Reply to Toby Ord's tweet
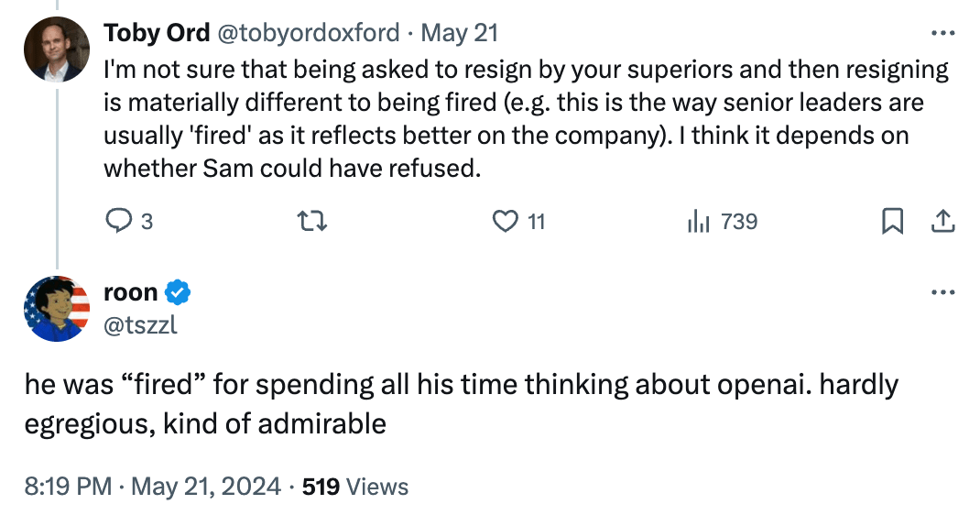This screenshot has width=980, height=526. (x=120, y=222)
